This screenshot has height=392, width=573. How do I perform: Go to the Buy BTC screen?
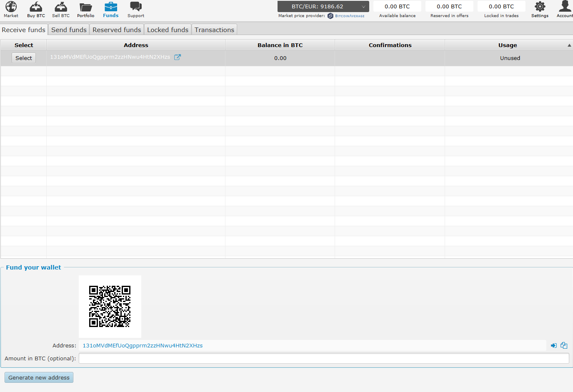point(36,10)
